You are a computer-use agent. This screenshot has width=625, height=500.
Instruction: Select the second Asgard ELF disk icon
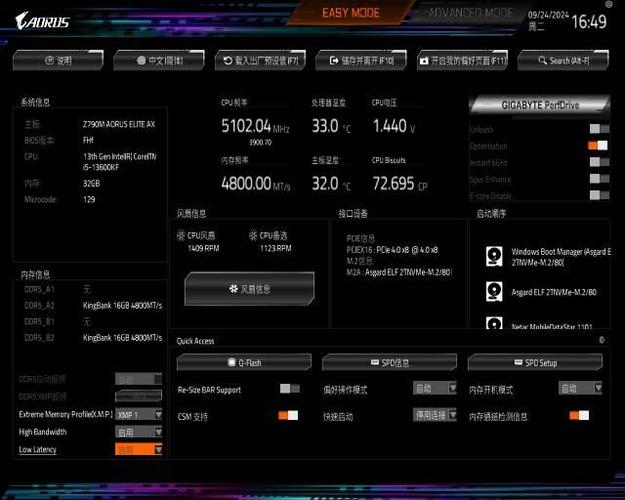coord(494,291)
